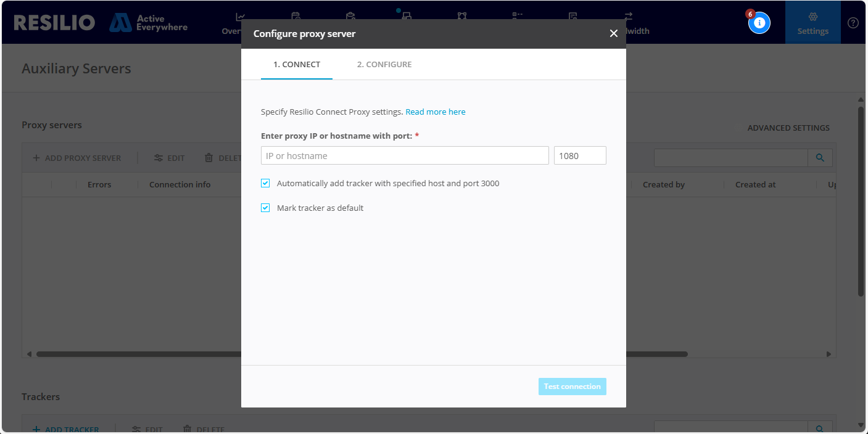This screenshot has height=434, width=868.
Task: Click the Overview chart icon in navigation
Action: (x=240, y=17)
